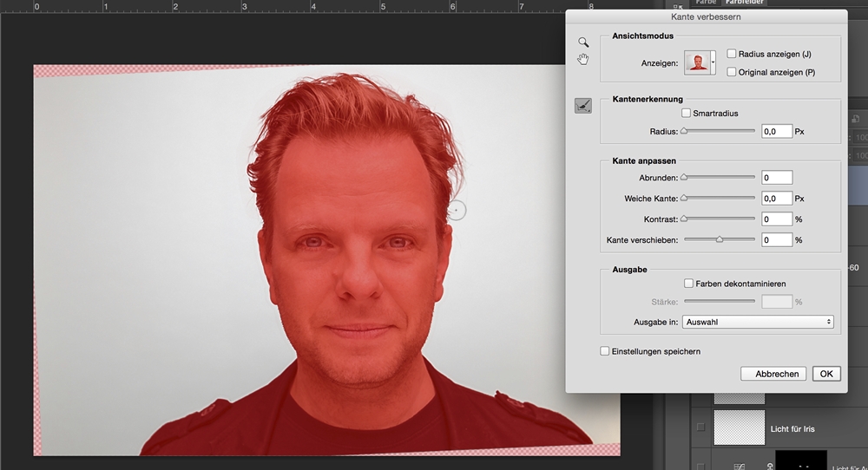
Task: Click the Kontrast slider handle
Action: [684, 219]
